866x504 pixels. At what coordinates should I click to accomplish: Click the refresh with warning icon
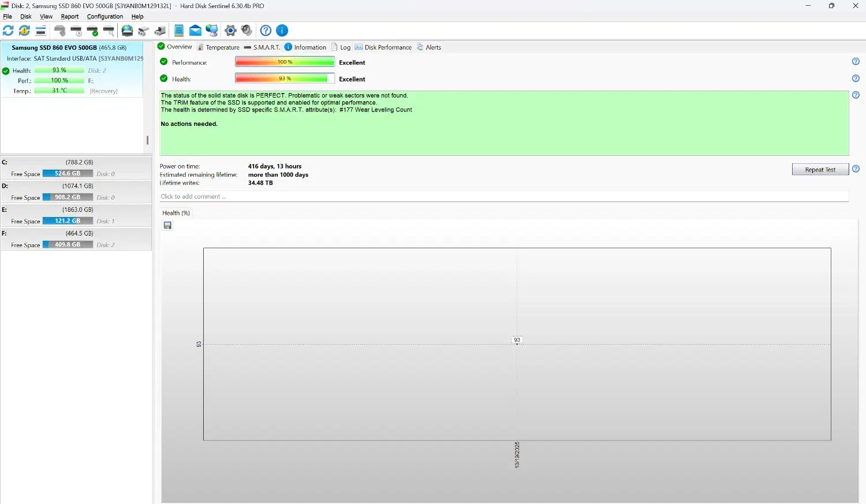24,31
